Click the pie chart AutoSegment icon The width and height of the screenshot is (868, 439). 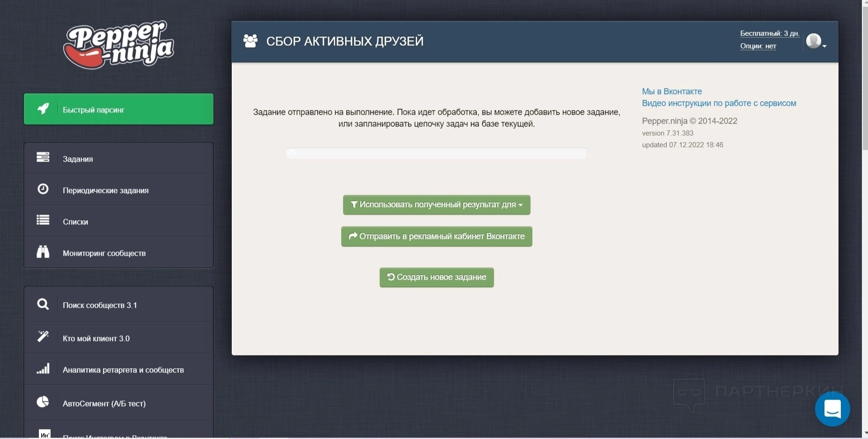tap(43, 402)
